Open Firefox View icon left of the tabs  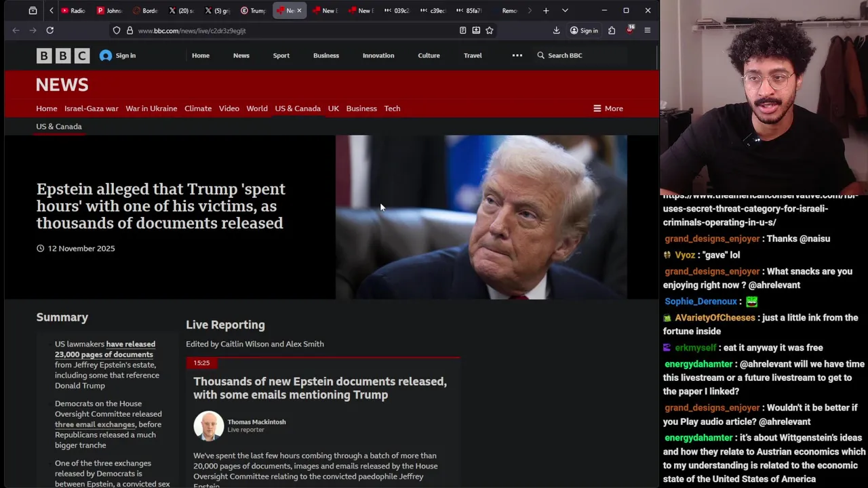[x=33, y=11]
